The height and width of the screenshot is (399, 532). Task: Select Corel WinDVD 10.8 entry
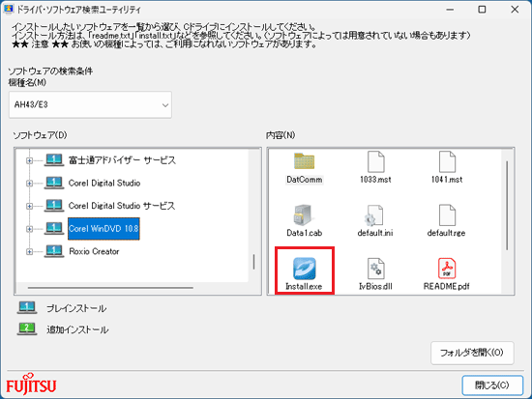103,229
